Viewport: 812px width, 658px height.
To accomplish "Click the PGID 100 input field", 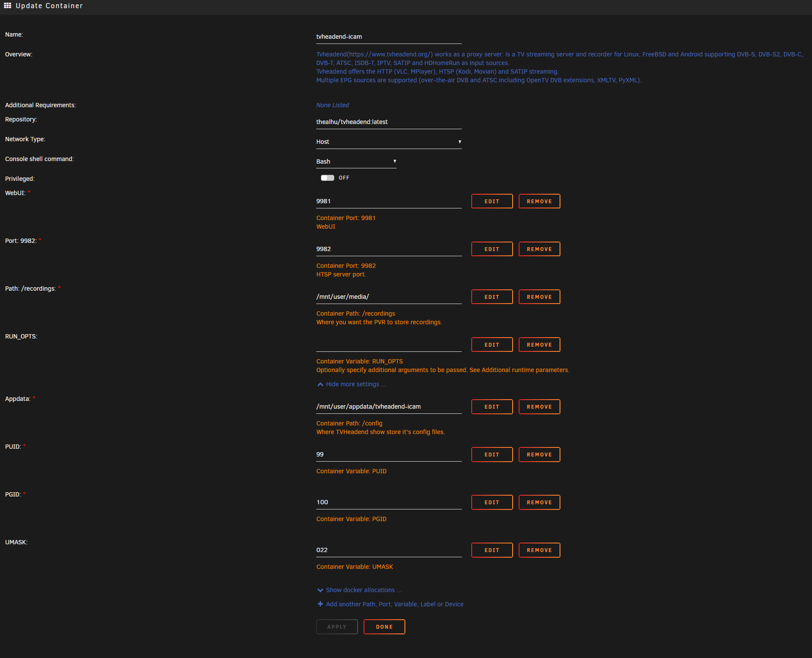I will click(x=389, y=502).
